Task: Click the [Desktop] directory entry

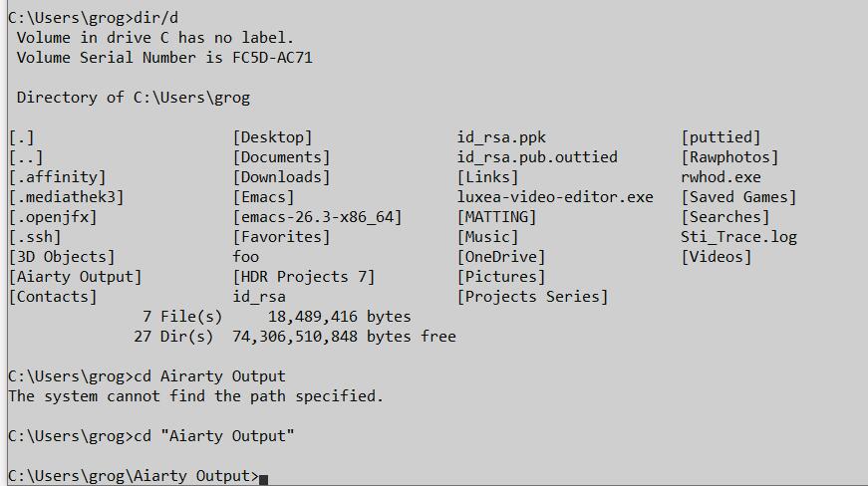Action: coord(272,137)
